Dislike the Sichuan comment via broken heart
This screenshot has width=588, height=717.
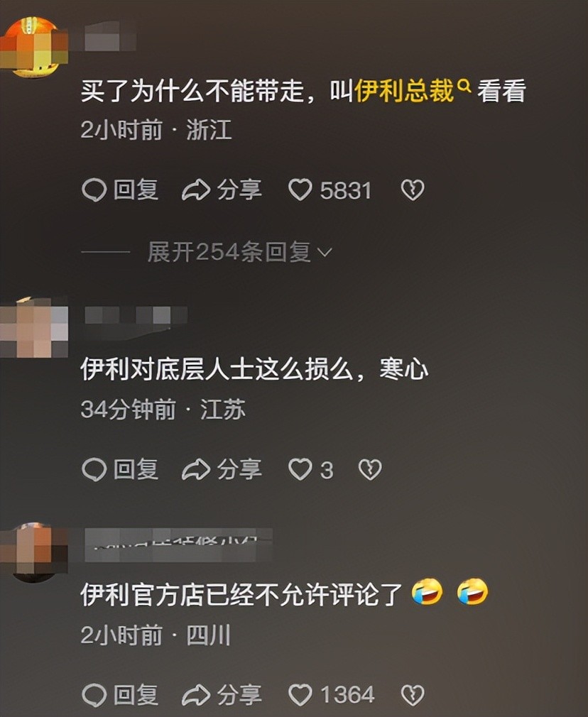[413, 694]
